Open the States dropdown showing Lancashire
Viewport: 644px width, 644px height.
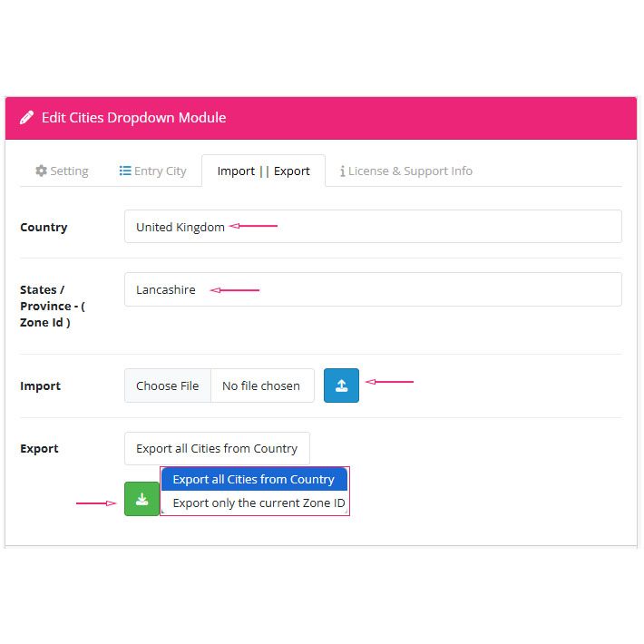click(373, 289)
